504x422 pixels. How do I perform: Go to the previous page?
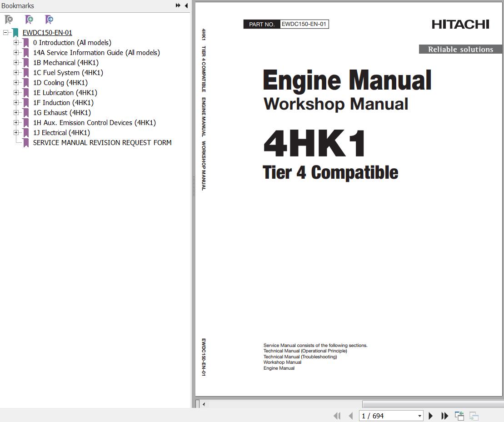click(351, 416)
